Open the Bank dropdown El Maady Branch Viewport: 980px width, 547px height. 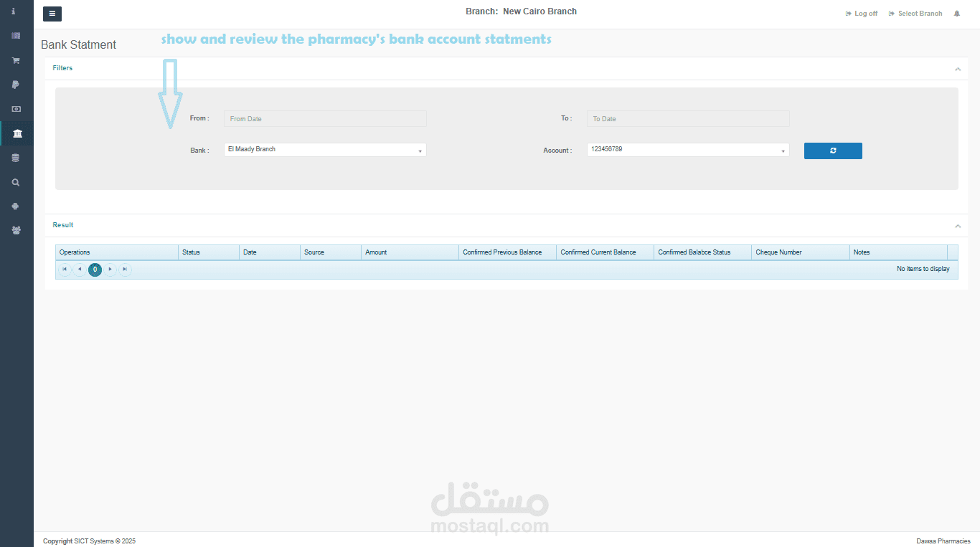click(325, 150)
